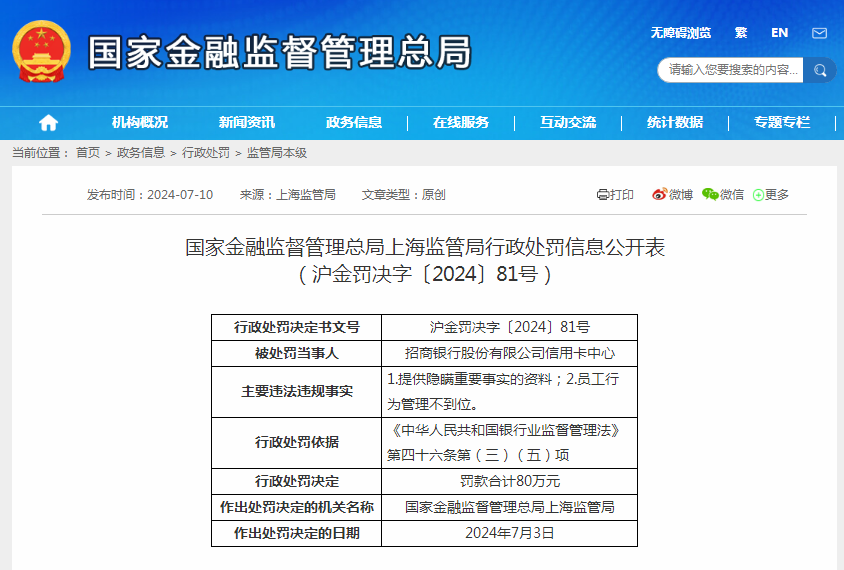
Task: Click the printer icon next to 打印
Action: click(x=602, y=195)
